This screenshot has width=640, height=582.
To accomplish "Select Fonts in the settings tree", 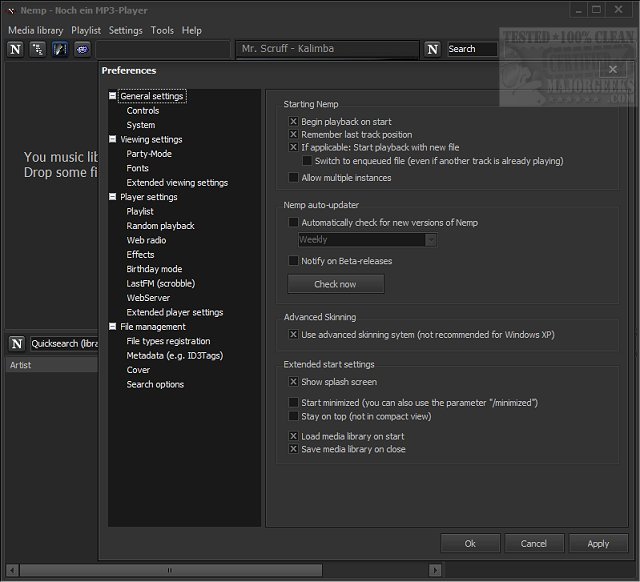I will click(138, 168).
